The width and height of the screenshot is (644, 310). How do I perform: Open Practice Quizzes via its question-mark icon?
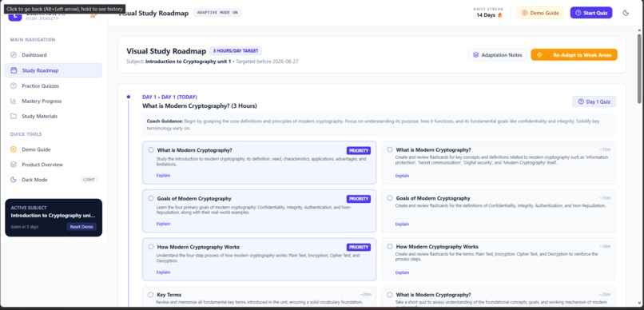pyautogui.click(x=14, y=85)
